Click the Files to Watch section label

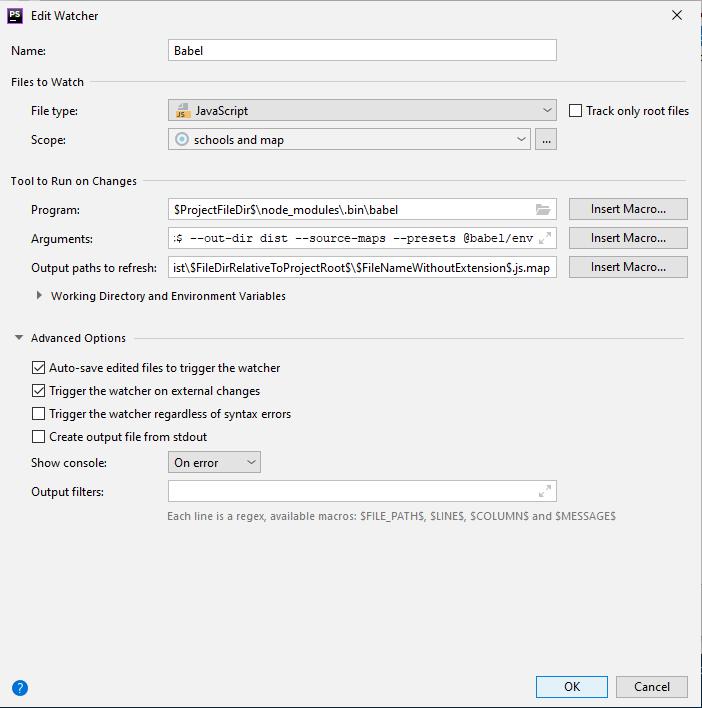click(47, 82)
